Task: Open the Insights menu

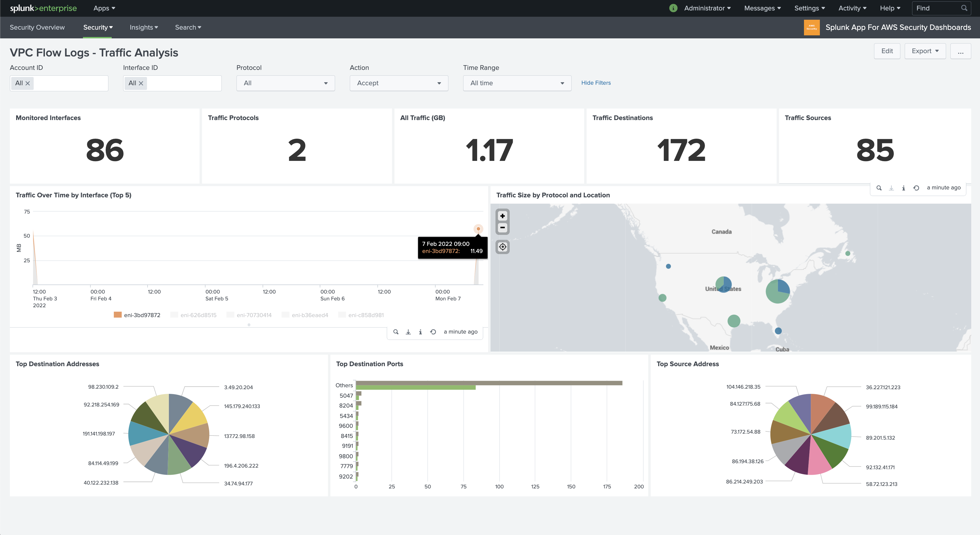Action: (143, 27)
